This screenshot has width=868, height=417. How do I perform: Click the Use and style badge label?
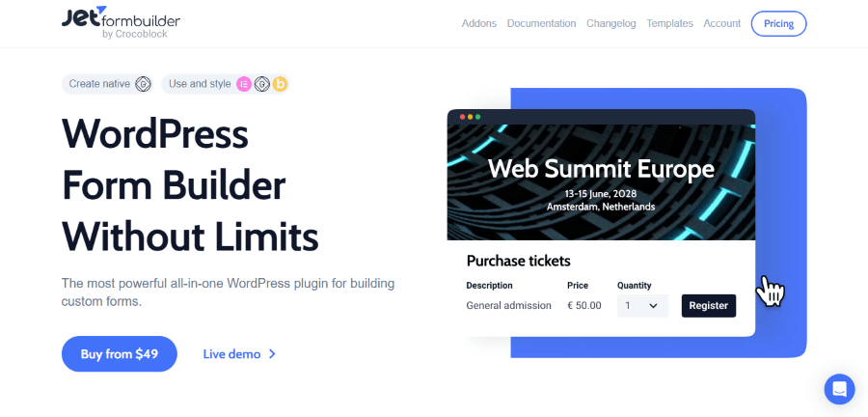point(200,84)
